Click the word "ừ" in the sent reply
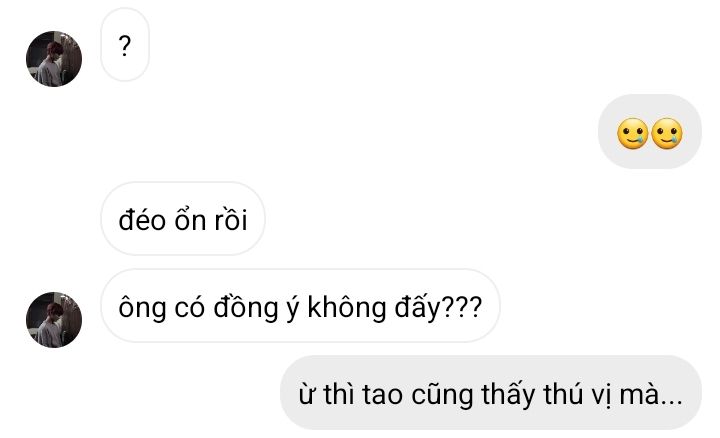The image size is (720, 438). click(x=306, y=395)
